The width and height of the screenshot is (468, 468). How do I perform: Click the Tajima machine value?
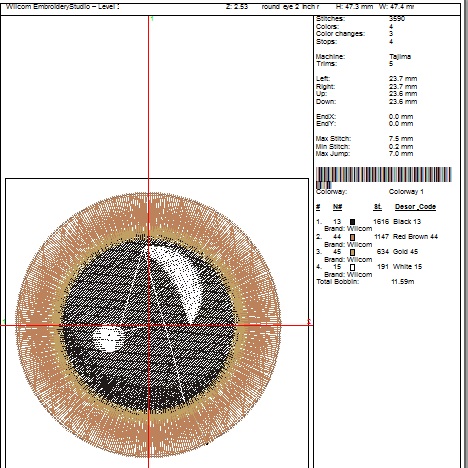(x=400, y=57)
